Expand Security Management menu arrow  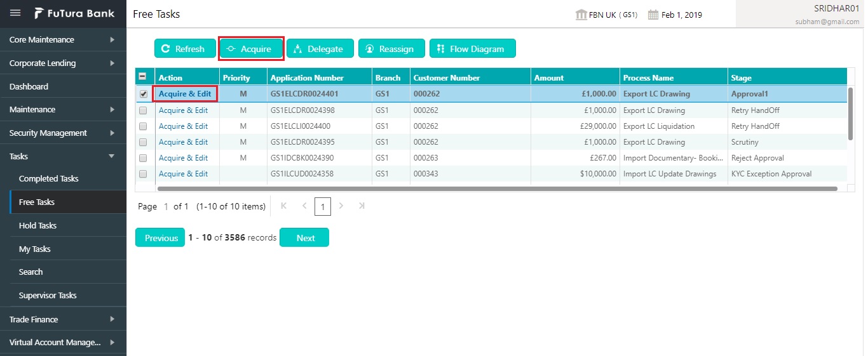pyautogui.click(x=112, y=133)
